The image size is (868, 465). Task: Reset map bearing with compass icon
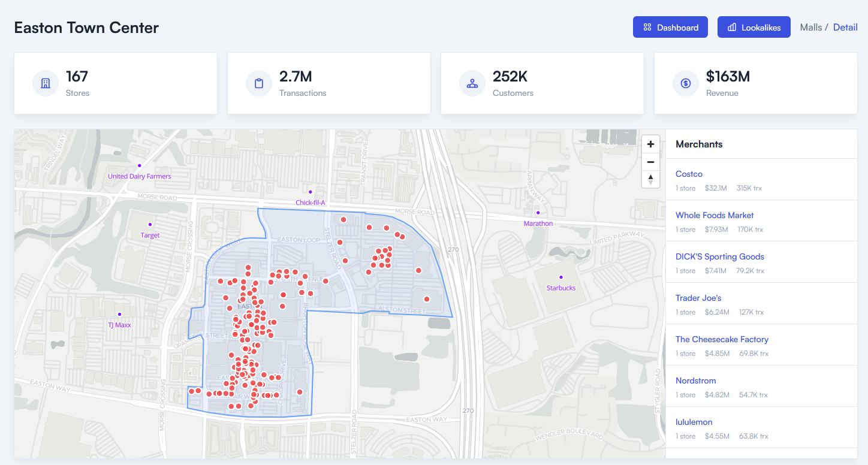coord(650,179)
